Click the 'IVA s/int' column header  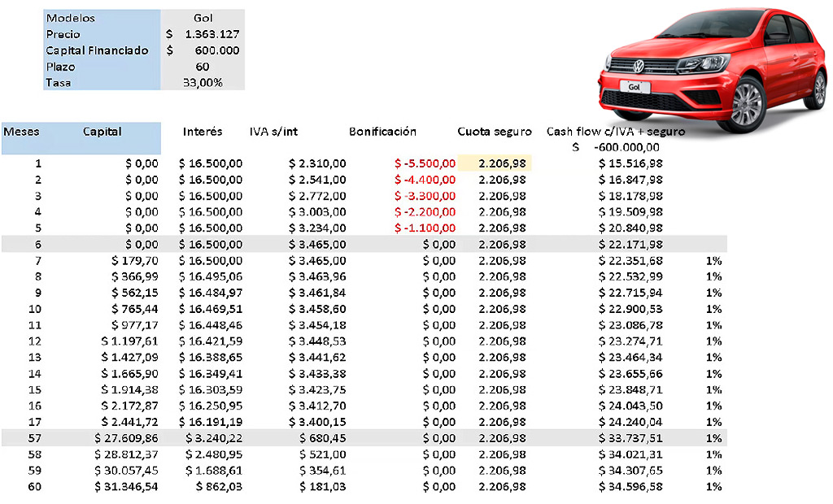pos(273,132)
